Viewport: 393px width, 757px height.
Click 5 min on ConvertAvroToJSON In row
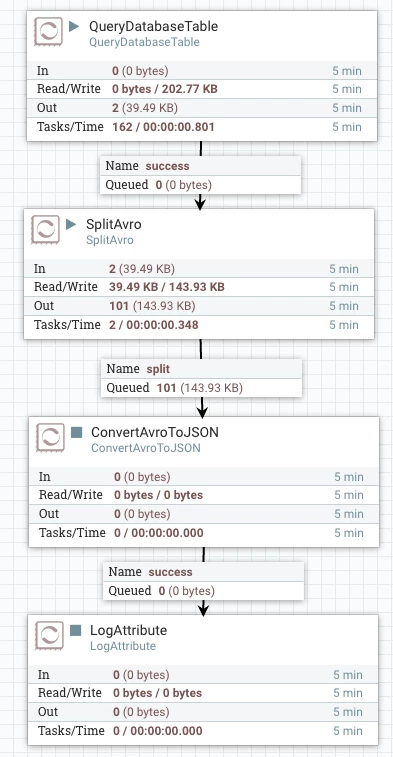pyautogui.click(x=349, y=477)
